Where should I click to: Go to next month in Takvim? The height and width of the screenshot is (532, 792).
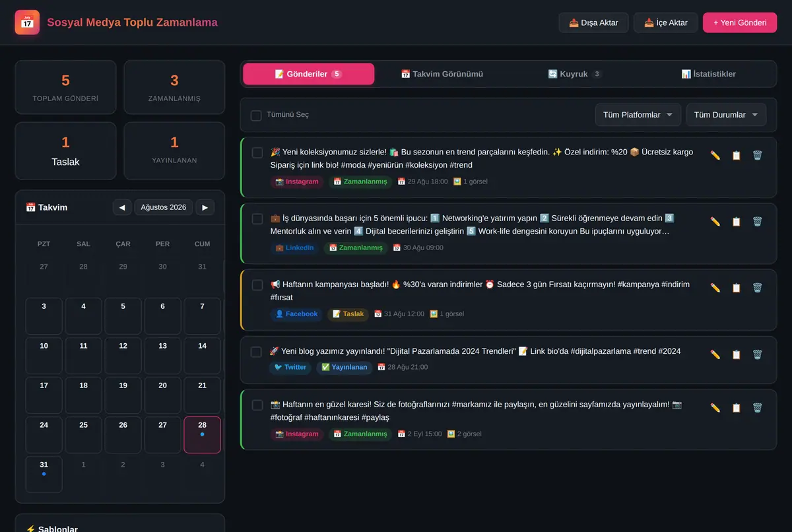click(205, 207)
